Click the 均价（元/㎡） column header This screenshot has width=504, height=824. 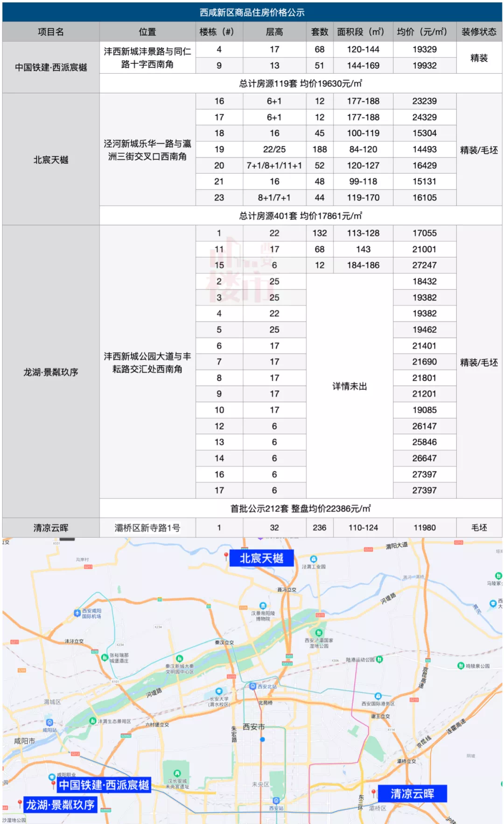[x=425, y=32]
